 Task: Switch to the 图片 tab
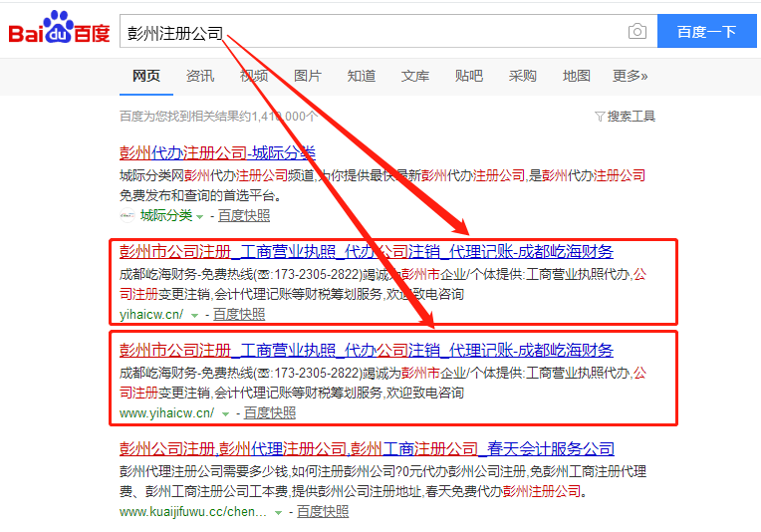[x=308, y=76]
